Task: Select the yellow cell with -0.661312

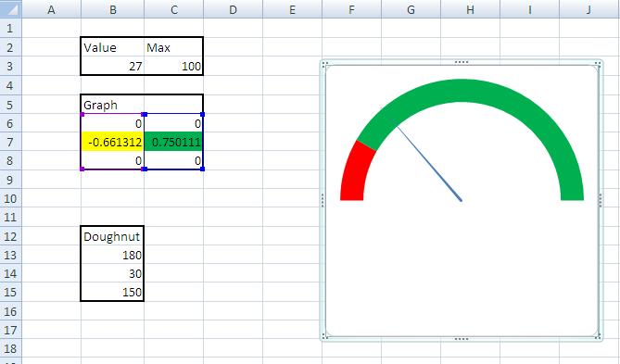Action: pos(113,142)
